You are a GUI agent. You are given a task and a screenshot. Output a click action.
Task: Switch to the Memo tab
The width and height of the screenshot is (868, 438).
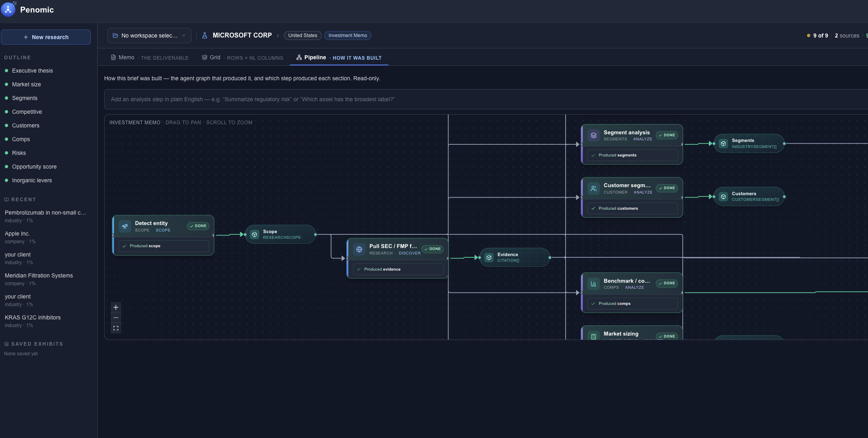pos(149,58)
